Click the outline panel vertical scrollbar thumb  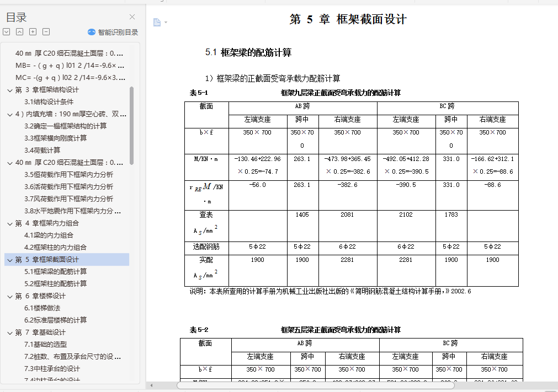[132, 126]
